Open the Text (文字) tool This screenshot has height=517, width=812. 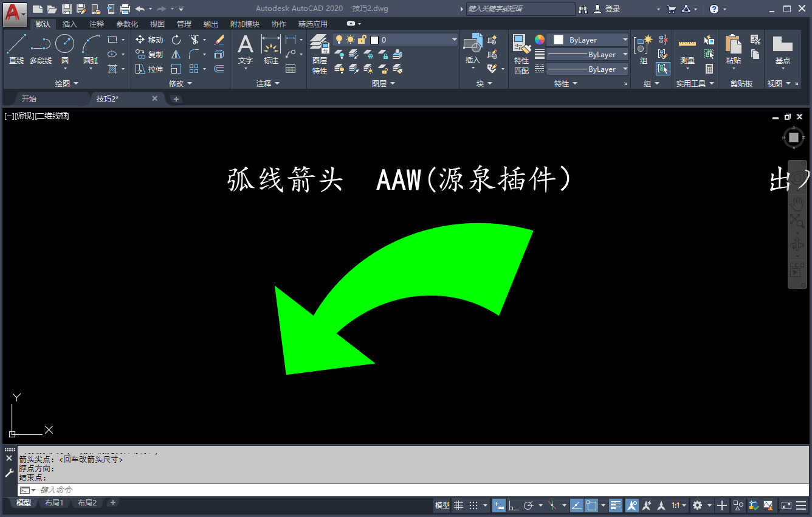tap(246, 50)
